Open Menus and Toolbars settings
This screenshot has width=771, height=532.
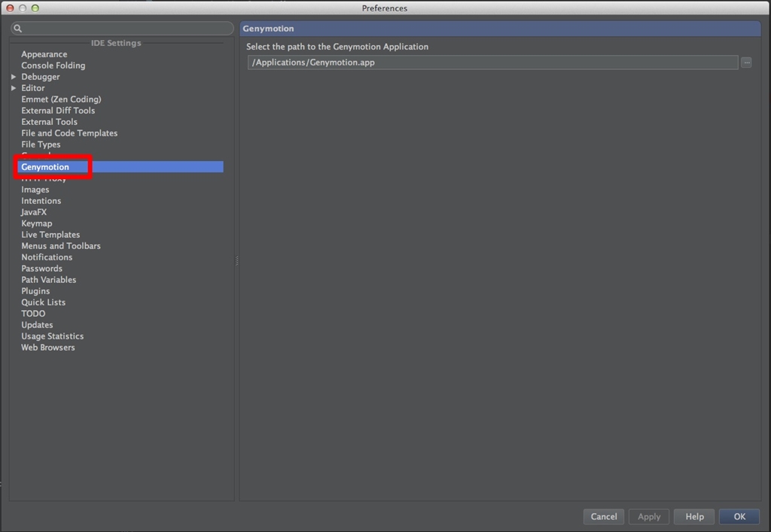coord(61,246)
